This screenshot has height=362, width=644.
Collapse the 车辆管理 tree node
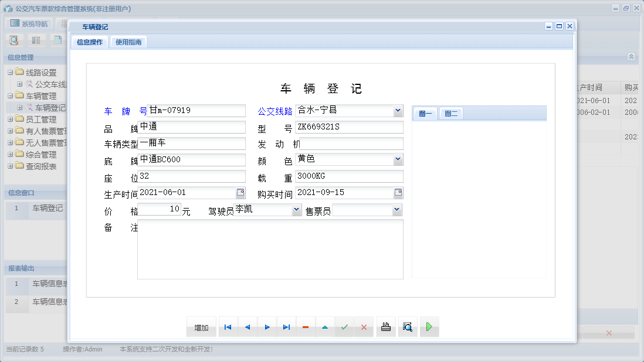pyautogui.click(x=11, y=95)
